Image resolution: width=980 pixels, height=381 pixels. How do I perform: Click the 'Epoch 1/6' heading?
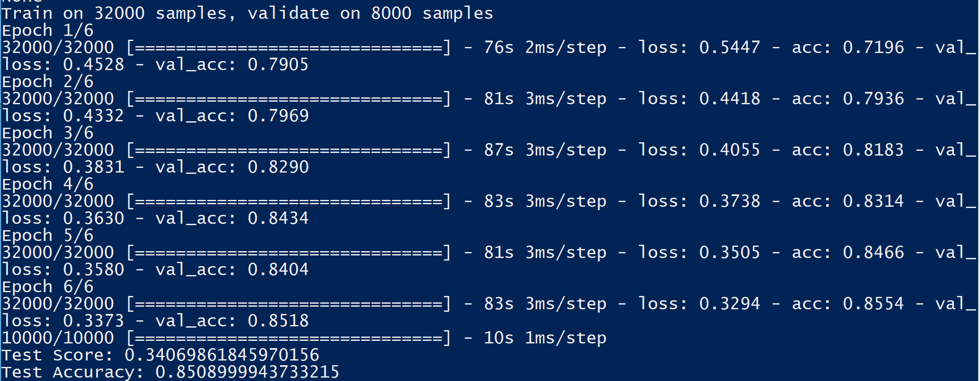click(47, 31)
